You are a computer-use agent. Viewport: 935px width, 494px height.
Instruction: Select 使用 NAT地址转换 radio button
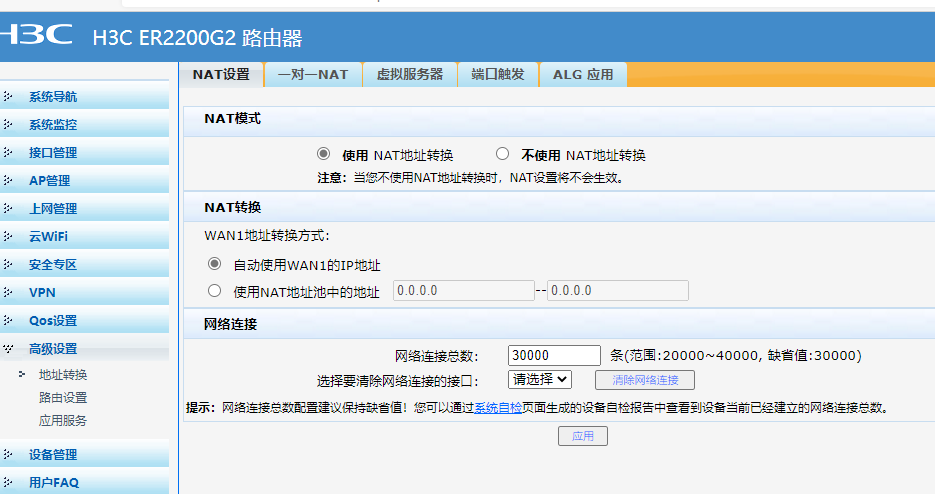[323, 154]
